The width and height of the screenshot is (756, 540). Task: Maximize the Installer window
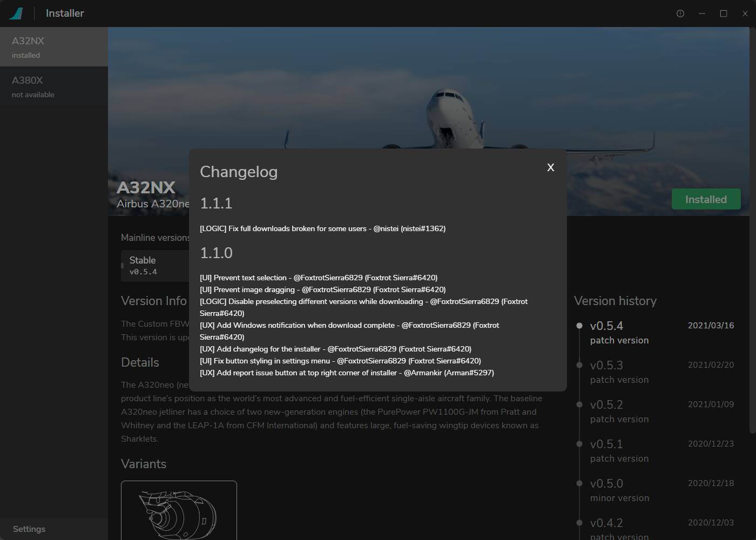tap(724, 13)
